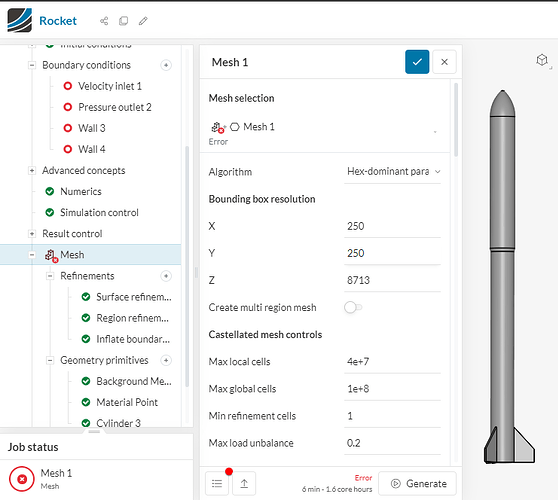558x500 pixels.
Task: Click the pencil edit project icon
Action: (x=143, y=21)
